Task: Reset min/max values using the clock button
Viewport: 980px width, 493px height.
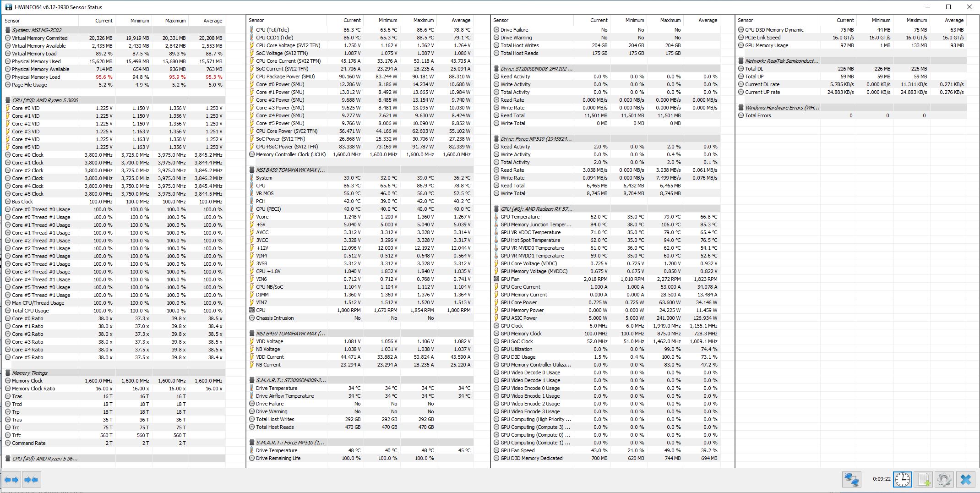Action: [x=903, y=480]
